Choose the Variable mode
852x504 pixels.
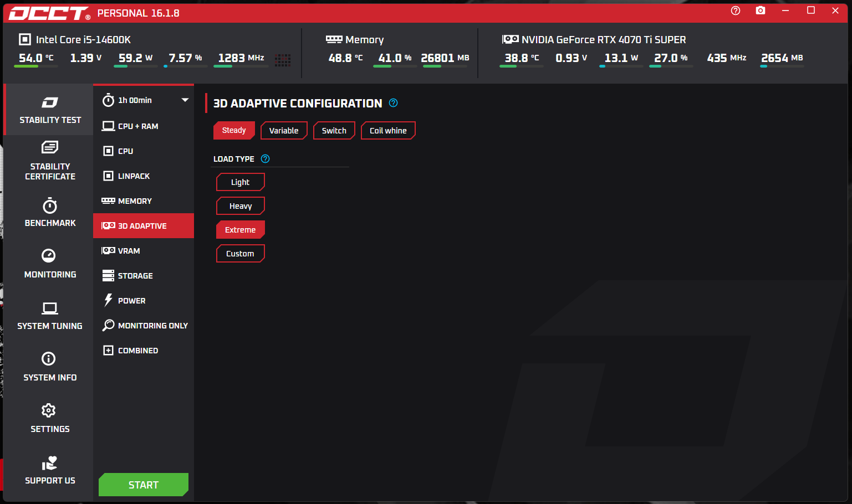(x=284, y=131)
